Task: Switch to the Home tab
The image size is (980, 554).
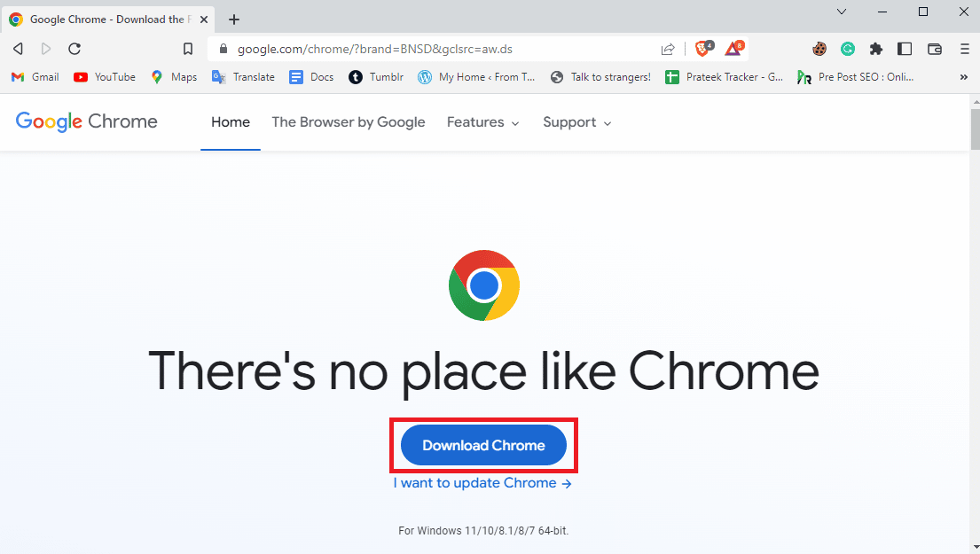Action: [x=230, y=122]
